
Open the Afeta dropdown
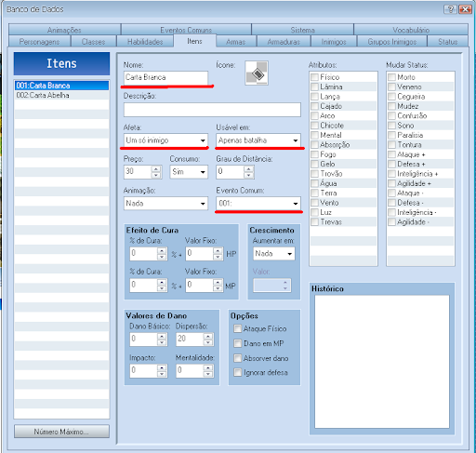165,140
